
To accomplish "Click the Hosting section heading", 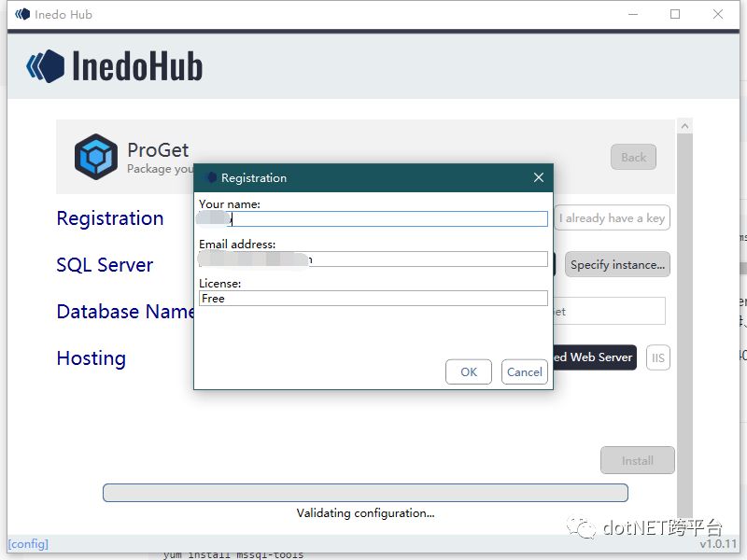I will [x=91, y=358].
